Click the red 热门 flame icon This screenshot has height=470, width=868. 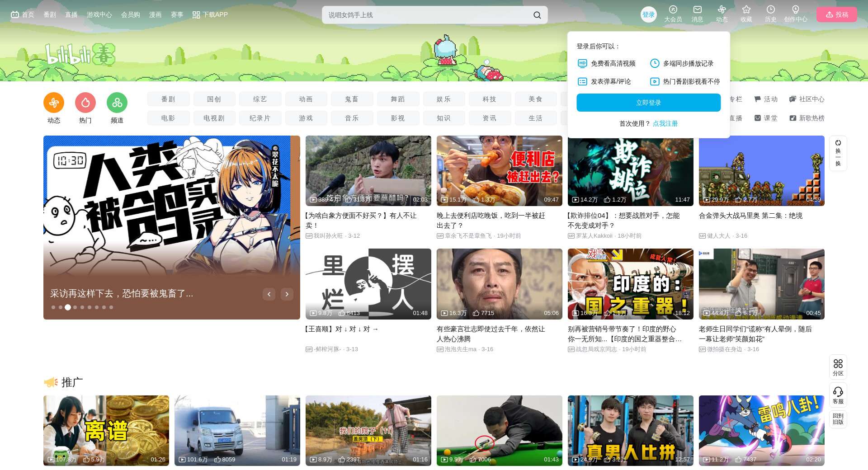[x=85, y=103]
